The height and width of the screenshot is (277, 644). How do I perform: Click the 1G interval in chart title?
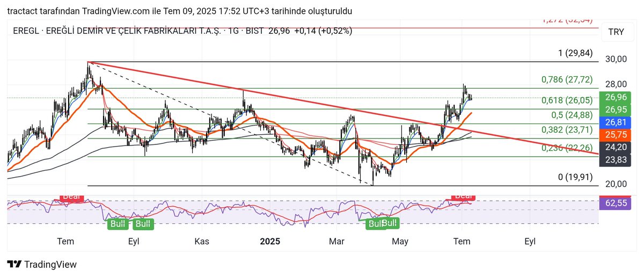coord(233,31)
